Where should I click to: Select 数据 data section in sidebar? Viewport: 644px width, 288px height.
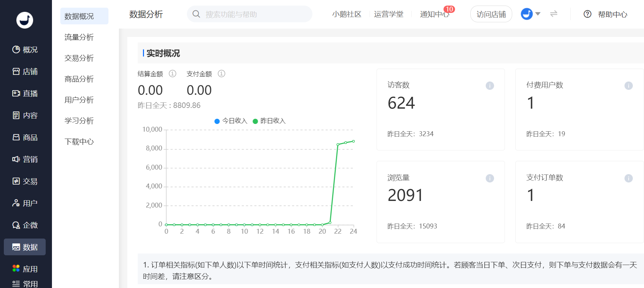tap(25, 247)
